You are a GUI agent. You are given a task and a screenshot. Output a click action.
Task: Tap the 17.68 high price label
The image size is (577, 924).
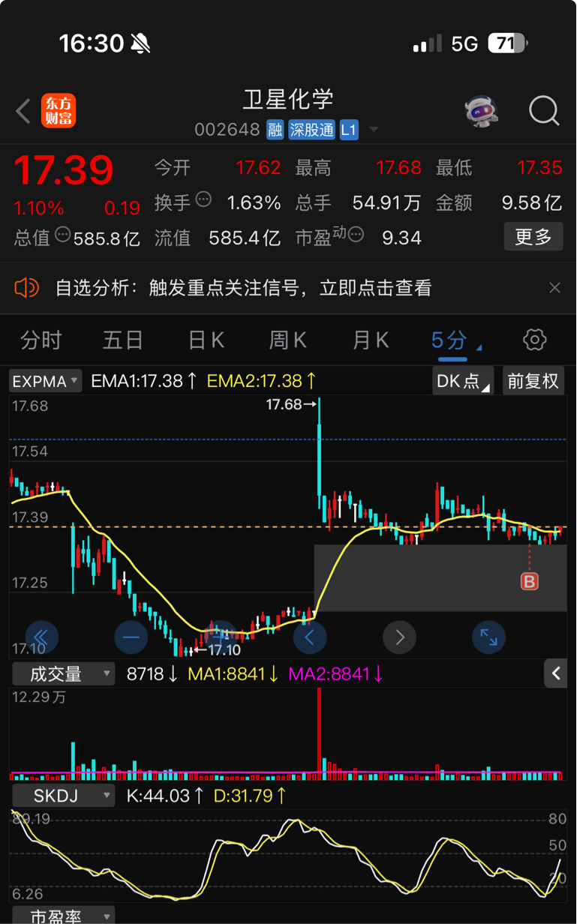(x=291, y=405)
